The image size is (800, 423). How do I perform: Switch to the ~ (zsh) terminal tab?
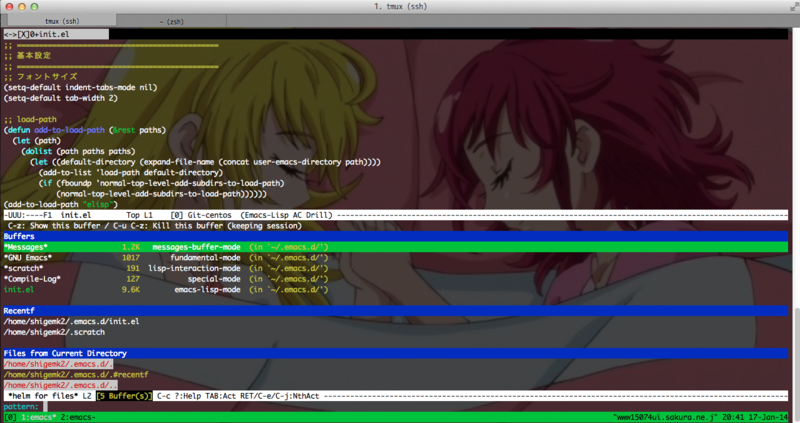click(x=171, y=21)
